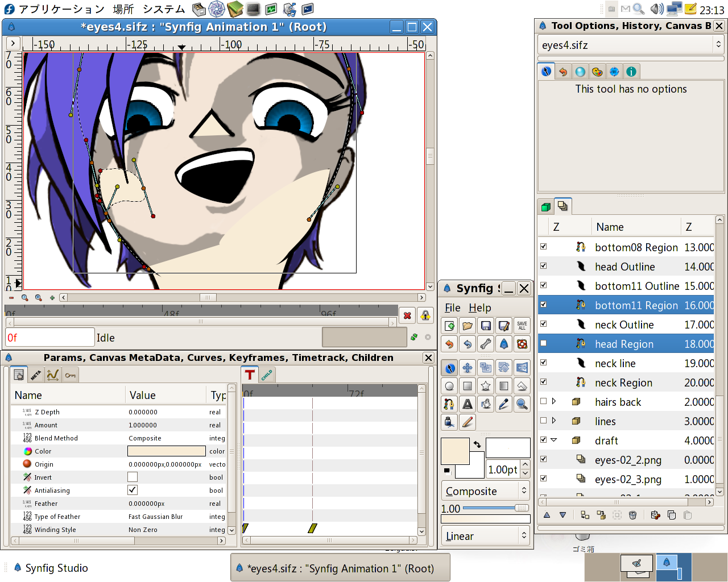Raise the selected layer
728x582 pixels.
pos(547,515)
